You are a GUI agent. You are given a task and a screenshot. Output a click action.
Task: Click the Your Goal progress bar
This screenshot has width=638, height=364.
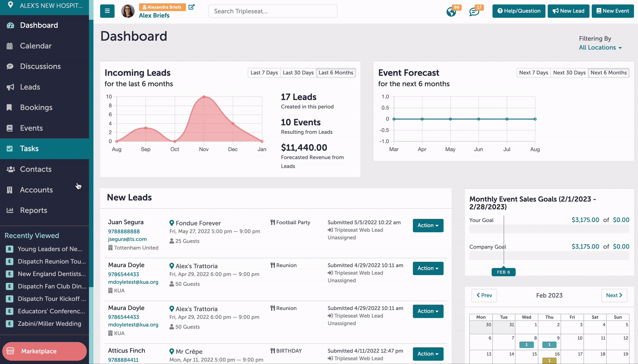(x=549, y=229)
